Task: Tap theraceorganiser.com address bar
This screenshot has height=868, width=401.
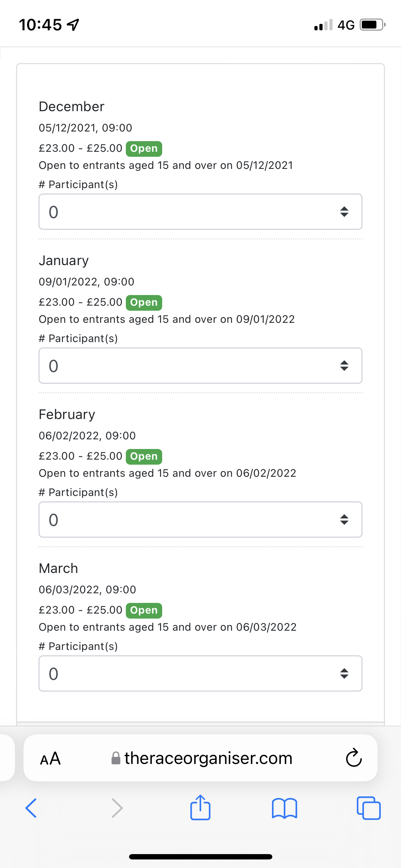Action: (x=208, y=758)
